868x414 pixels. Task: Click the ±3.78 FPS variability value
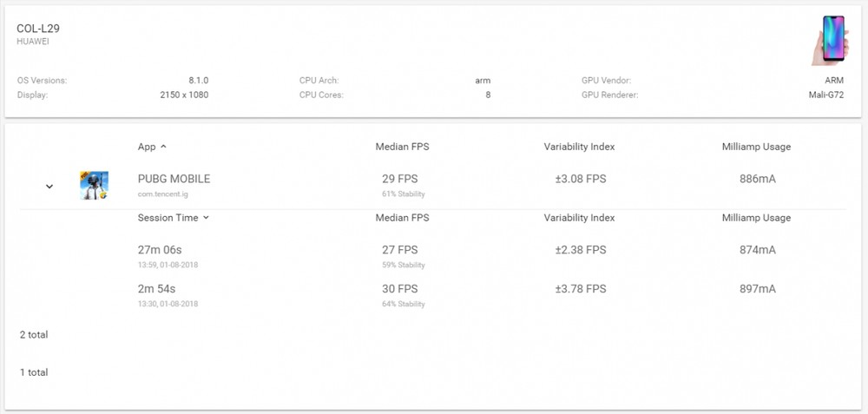(581, 289)
